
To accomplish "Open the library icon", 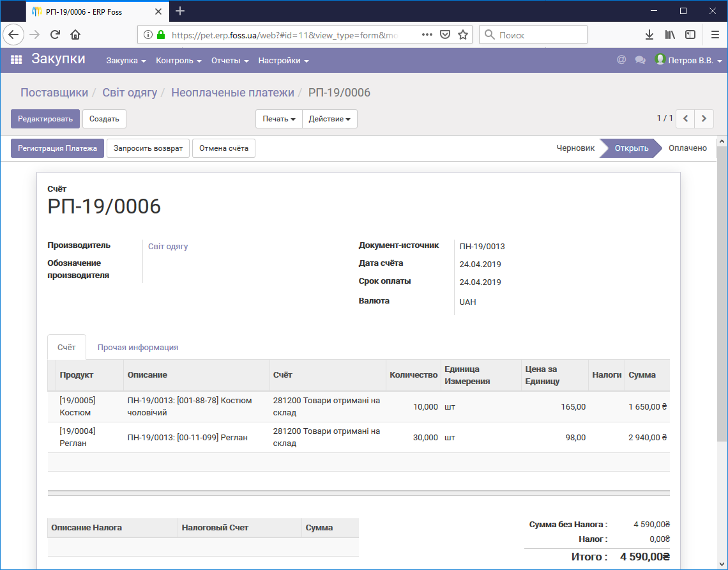I will click(670, 35).
